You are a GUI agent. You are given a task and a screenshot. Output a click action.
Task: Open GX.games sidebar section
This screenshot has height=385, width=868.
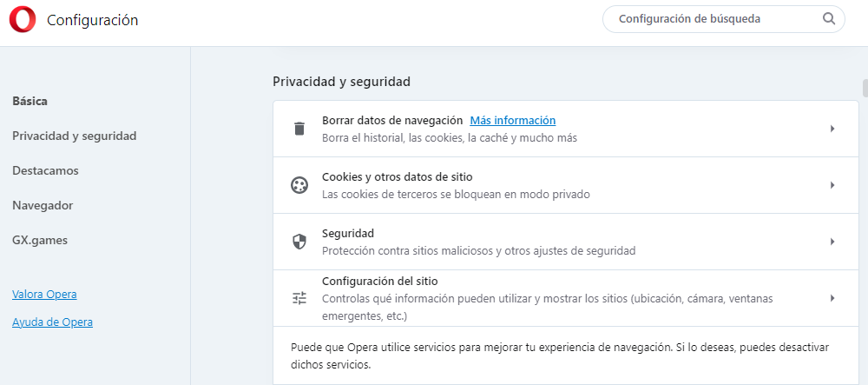point(40,241)
